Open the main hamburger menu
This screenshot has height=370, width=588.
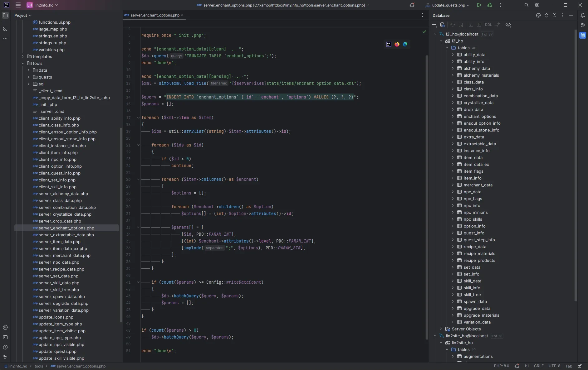click(18, 5)
